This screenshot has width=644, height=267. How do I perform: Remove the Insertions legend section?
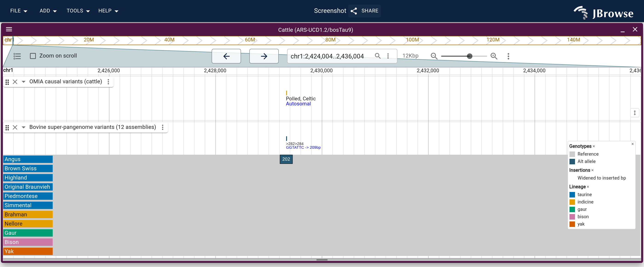coord(592,170)
